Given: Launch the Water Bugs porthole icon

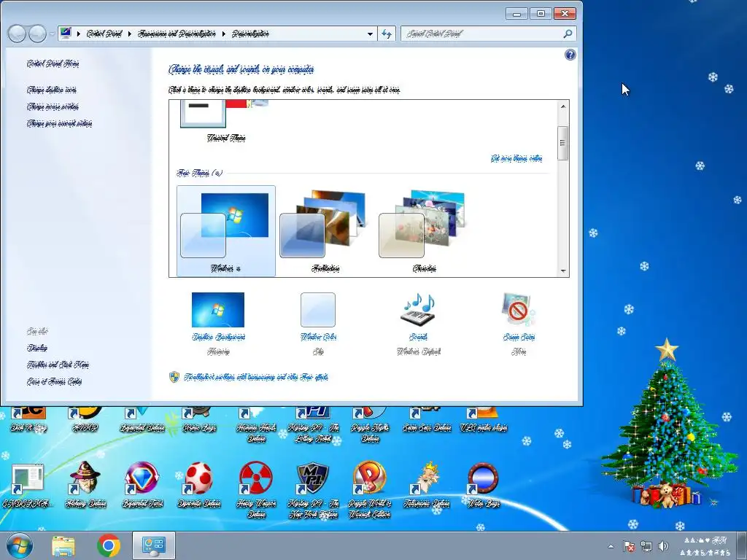Looking at the screenshot, I should click(x=484, y=484).
